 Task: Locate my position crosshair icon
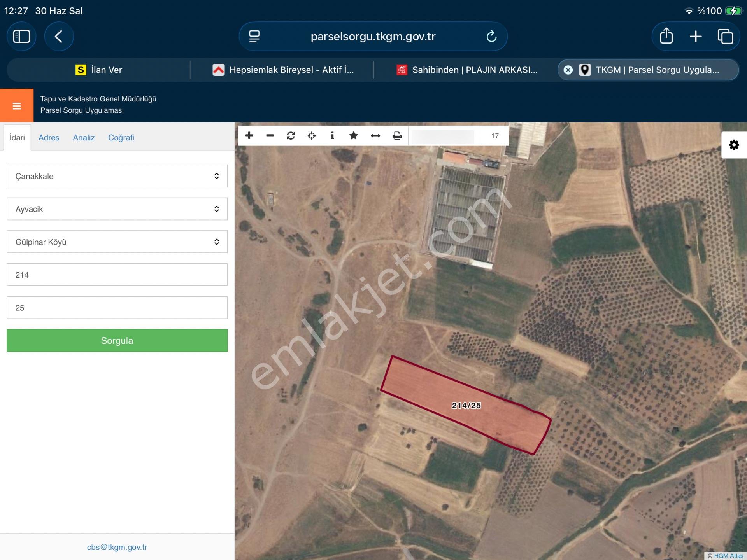point(312,135)
